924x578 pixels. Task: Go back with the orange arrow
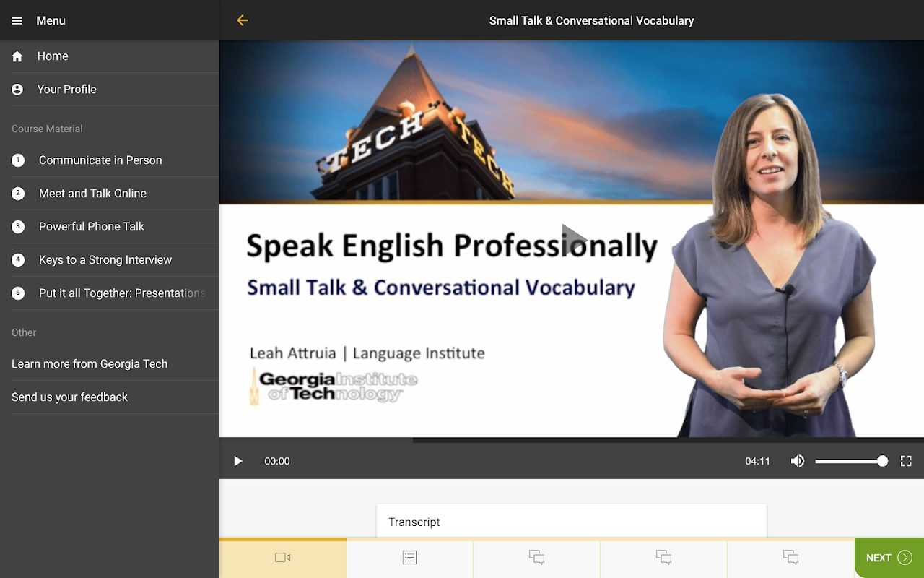[243, 20]
